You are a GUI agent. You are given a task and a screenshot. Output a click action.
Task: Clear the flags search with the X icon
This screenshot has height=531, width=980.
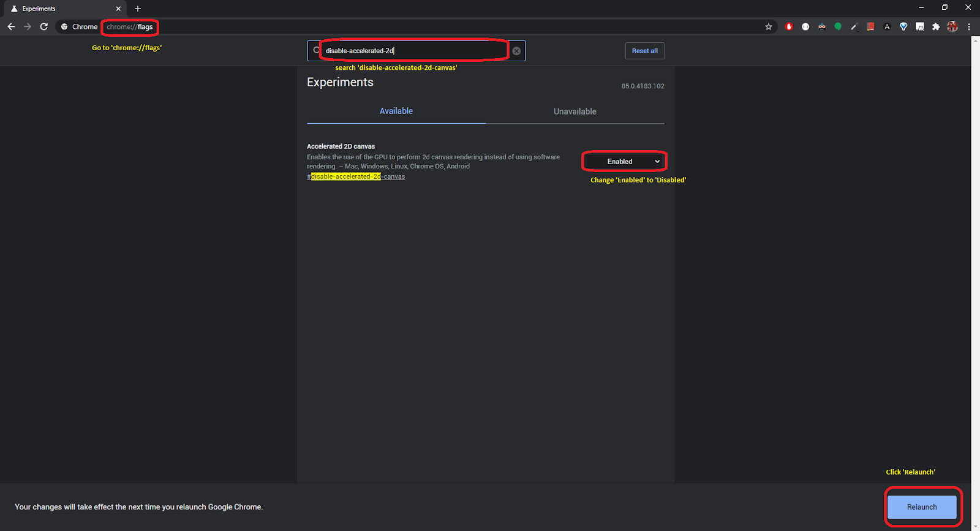(516, 51)
